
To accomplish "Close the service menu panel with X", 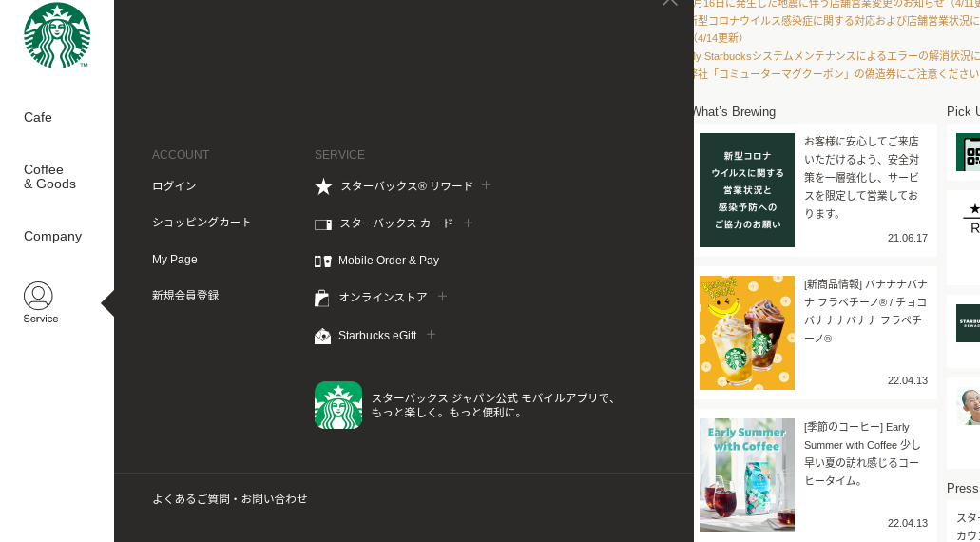I will (670, 2).
